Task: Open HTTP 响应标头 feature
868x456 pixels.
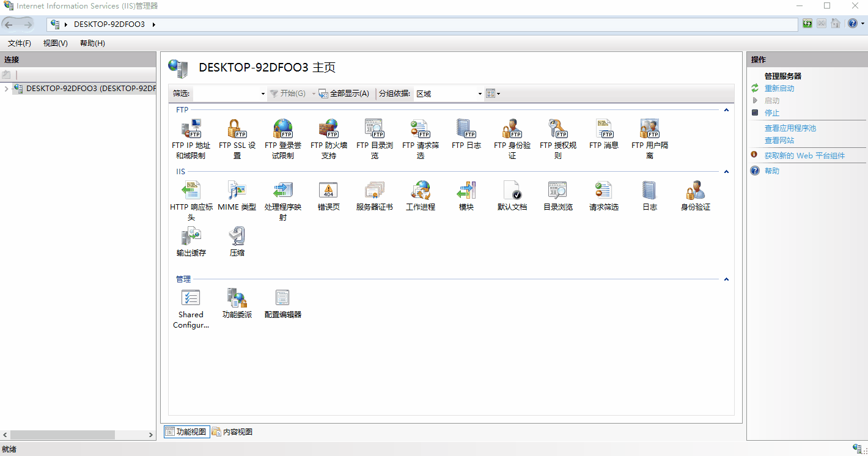Action: 191,200
